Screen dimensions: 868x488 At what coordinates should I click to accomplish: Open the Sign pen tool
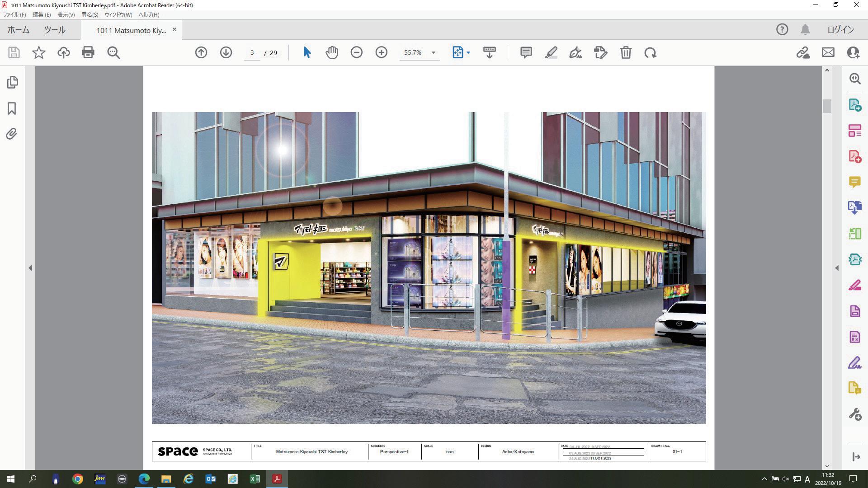tap(576, 52)
